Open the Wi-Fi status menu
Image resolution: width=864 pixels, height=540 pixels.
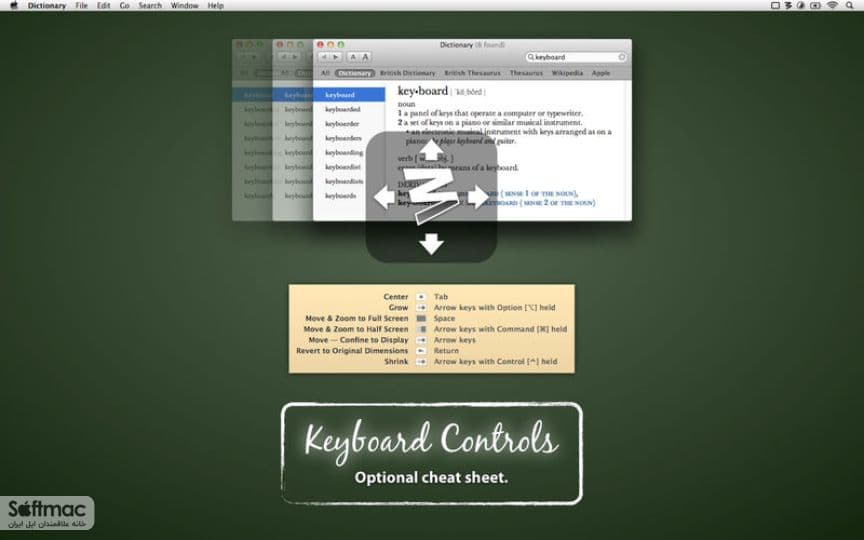click(832, 6)
